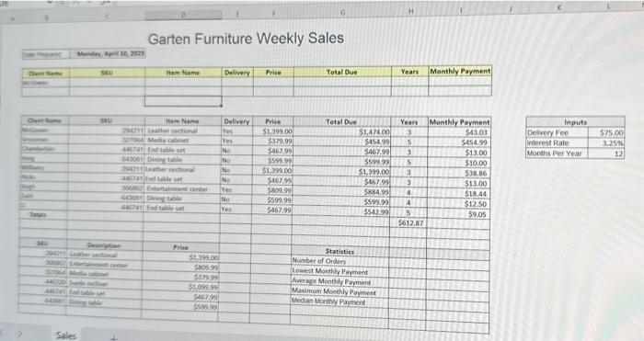644x341 pixels.
Task: Select the $542.99 total due cell
Action: point(341,212)
